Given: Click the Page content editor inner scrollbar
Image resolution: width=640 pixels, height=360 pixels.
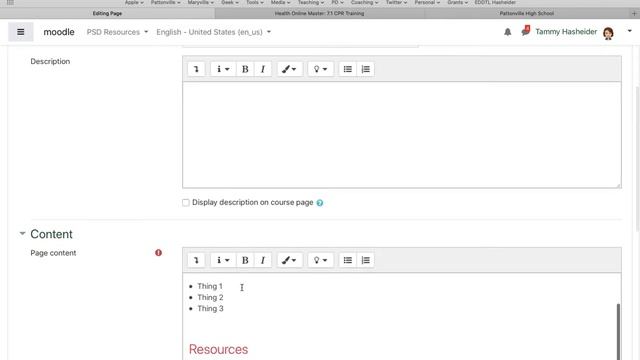Looking at the screenshot, I should click(618, 331).
